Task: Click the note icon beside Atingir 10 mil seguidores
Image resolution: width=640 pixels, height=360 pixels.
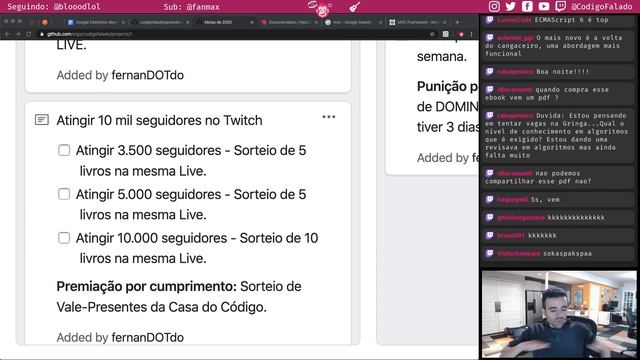Action: coord(42,120)
